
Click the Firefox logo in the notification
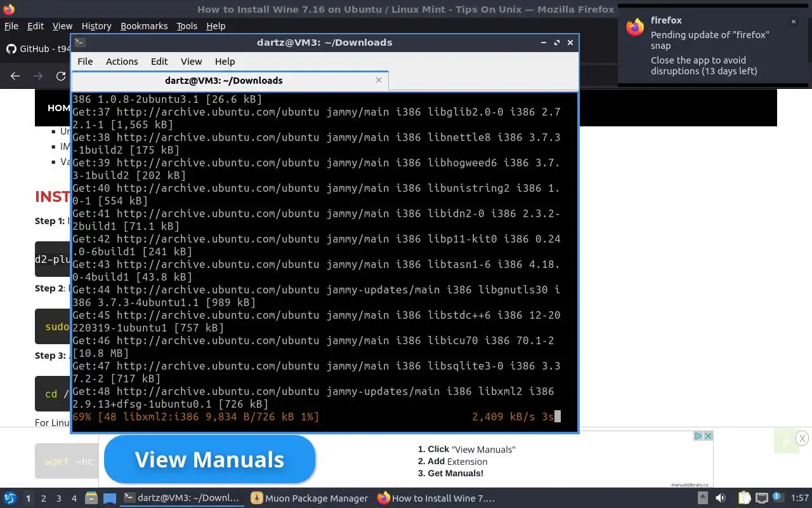[635, 27]
